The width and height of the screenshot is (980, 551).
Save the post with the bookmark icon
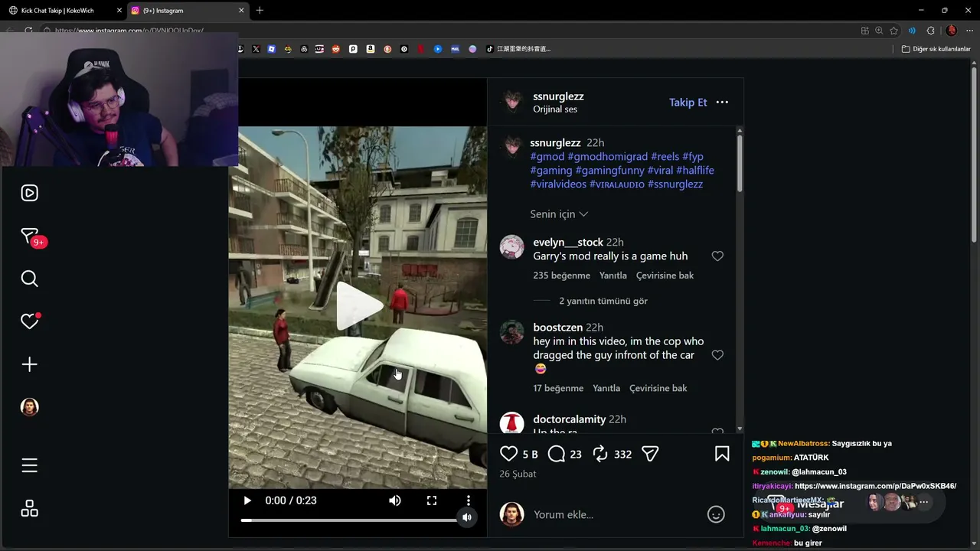(x=722, y=454)
